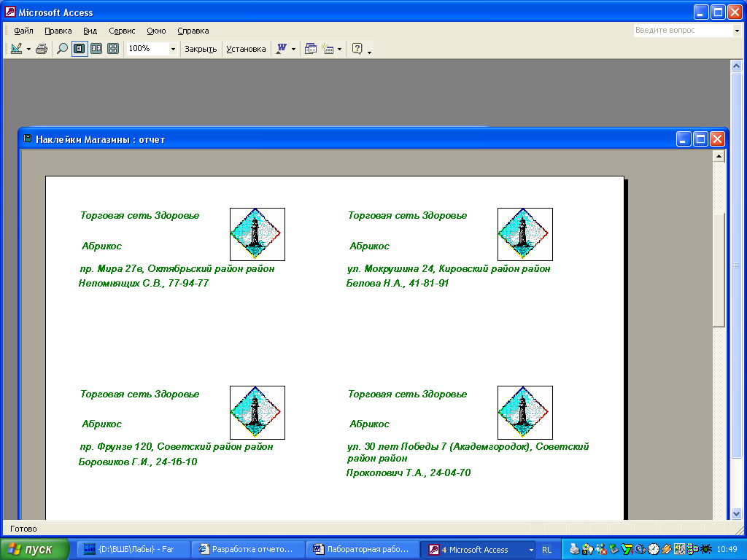Click the colorful arrow with lightning tray icon
747x560 pixels.
[627, 549]
